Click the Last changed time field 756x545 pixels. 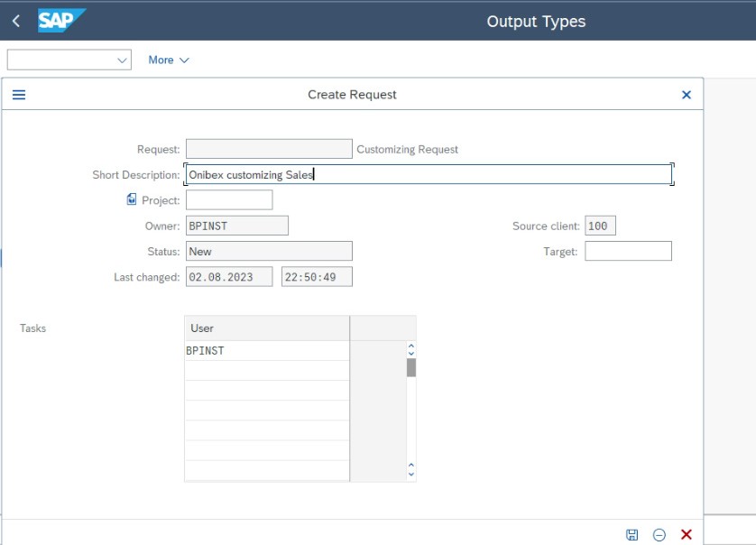pos(317,277)
